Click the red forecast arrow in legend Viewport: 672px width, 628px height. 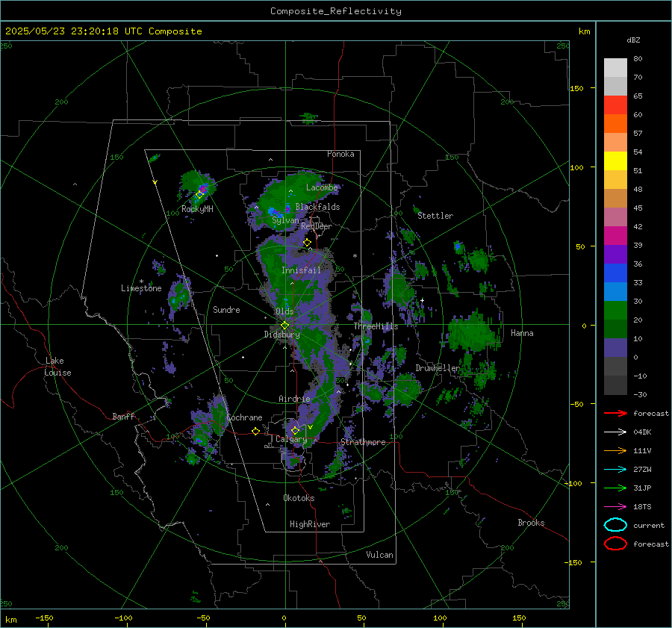click(x=615, y=413)
